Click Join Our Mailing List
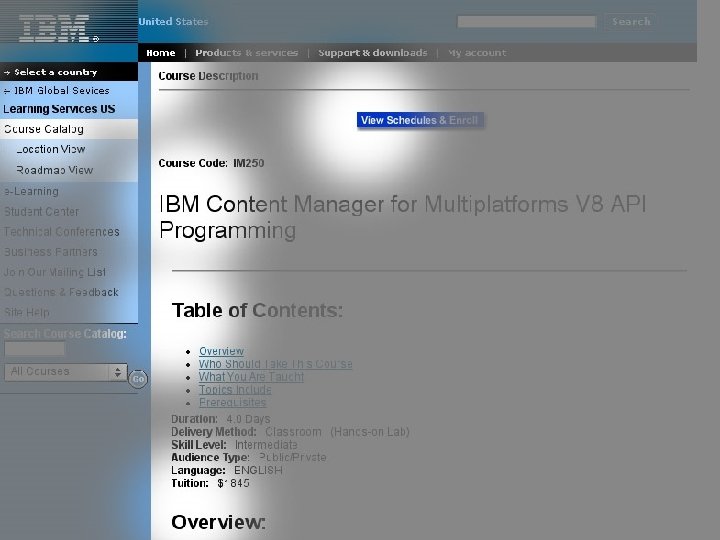Viewport: 720px width, 540px height. tap(55, 272)
